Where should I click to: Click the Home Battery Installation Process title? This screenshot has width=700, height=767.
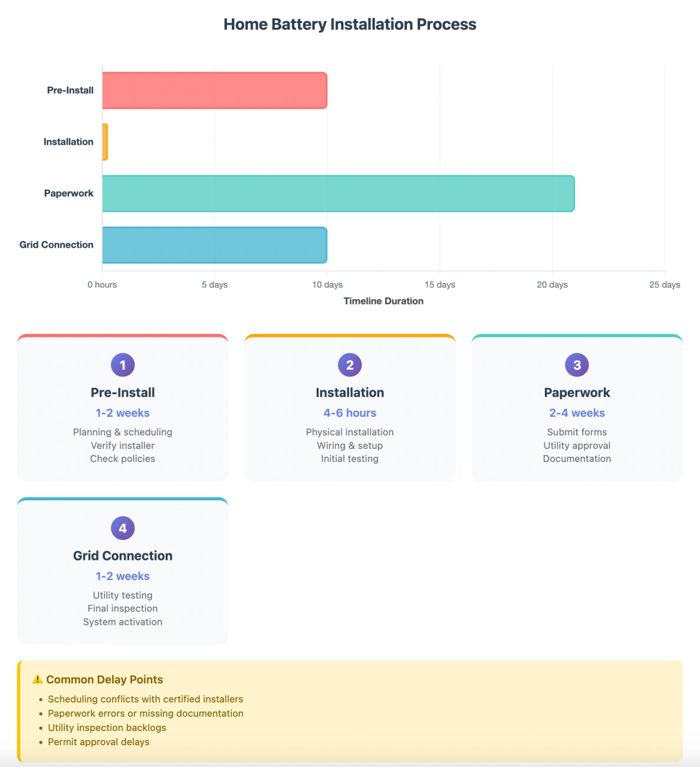pyautogui.click(x=350, y=24)
